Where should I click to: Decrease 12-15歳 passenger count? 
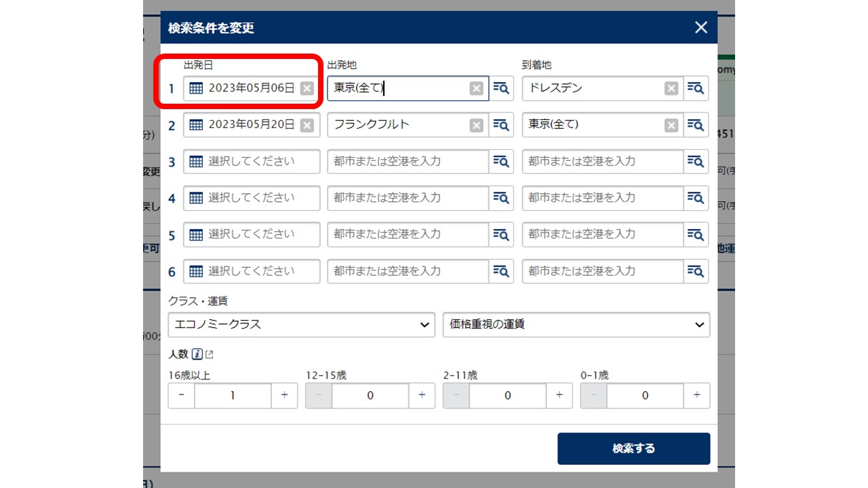[319, 395]
